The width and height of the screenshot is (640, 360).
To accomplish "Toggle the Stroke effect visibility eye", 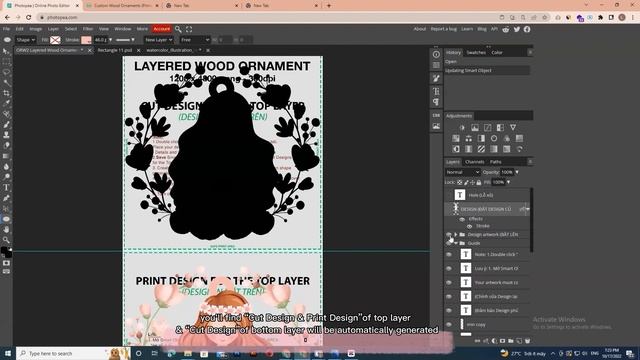I will [469, 226].
